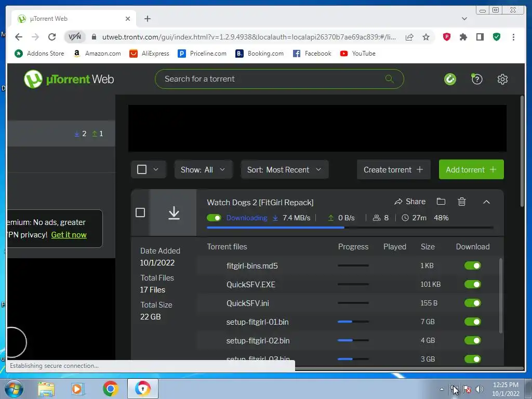Open the AliExpress bookmark
This screenshot has width=532, height=399.
coord(149,54)
